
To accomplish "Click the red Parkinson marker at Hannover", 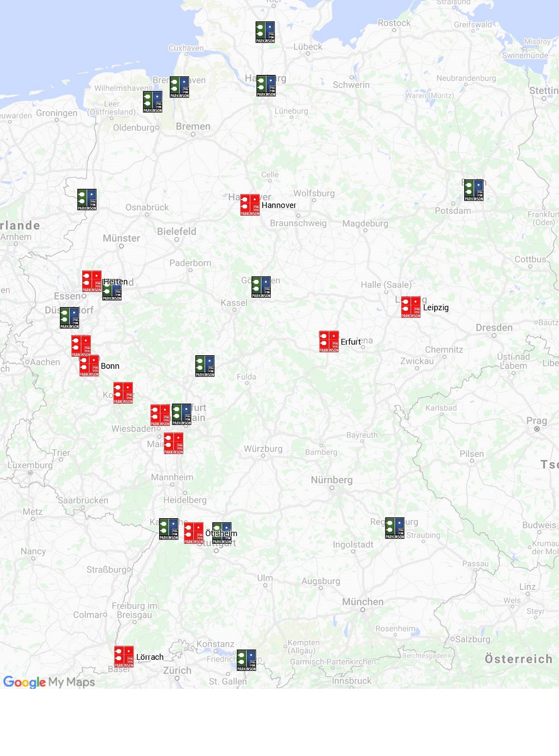I will (x=250, y=205).
